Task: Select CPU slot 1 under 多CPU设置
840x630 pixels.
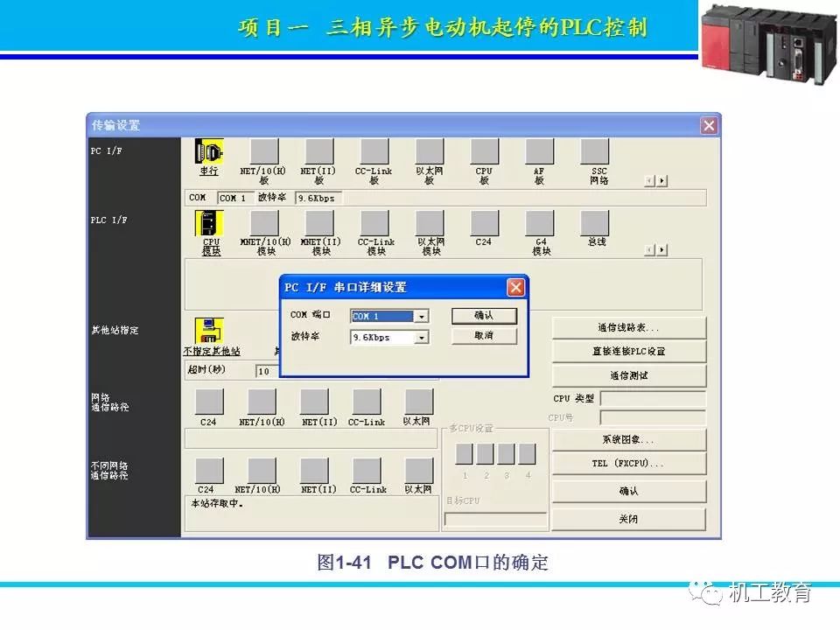Action: point(463,455)
